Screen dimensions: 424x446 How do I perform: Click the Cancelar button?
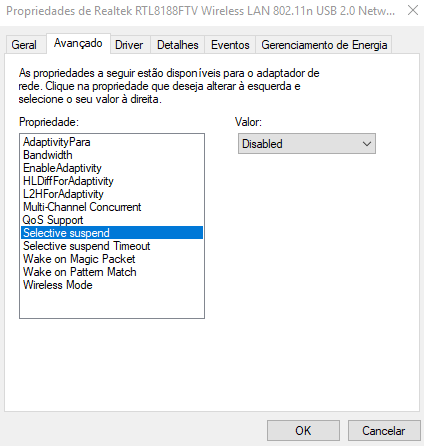tap(384, 431)
